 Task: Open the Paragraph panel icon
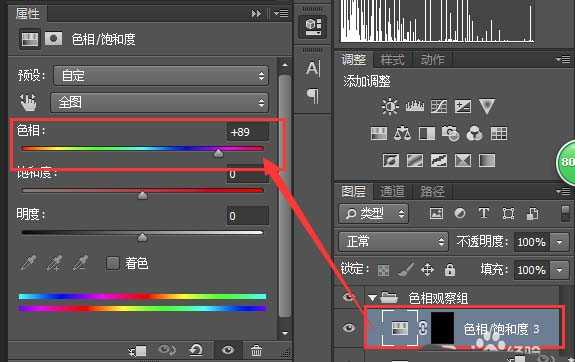coord(313,96)
